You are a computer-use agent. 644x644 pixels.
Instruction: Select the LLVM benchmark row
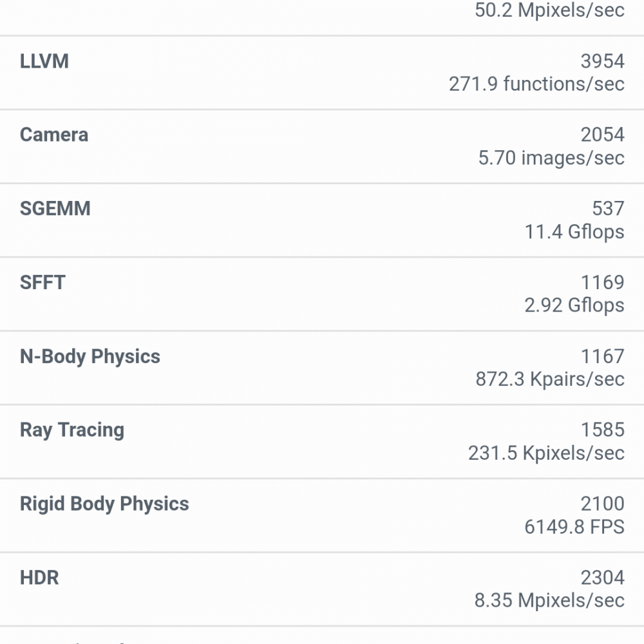322,73
